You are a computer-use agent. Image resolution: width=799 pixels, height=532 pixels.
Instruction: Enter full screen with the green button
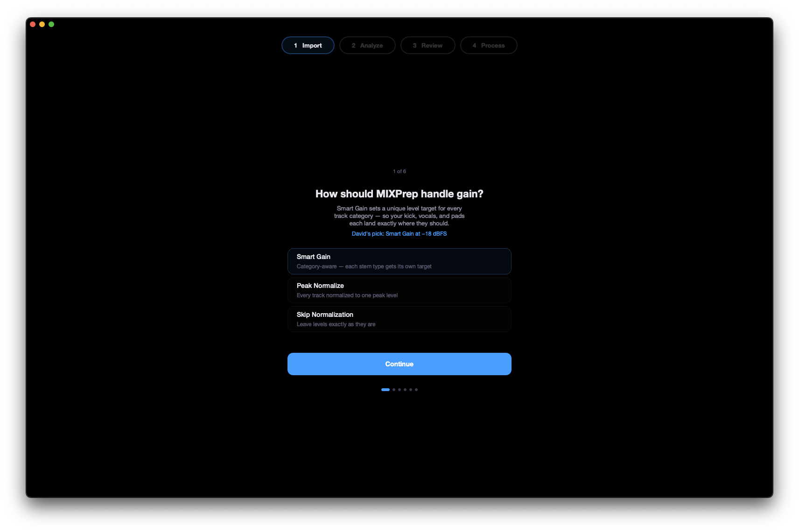click(51, 24)
